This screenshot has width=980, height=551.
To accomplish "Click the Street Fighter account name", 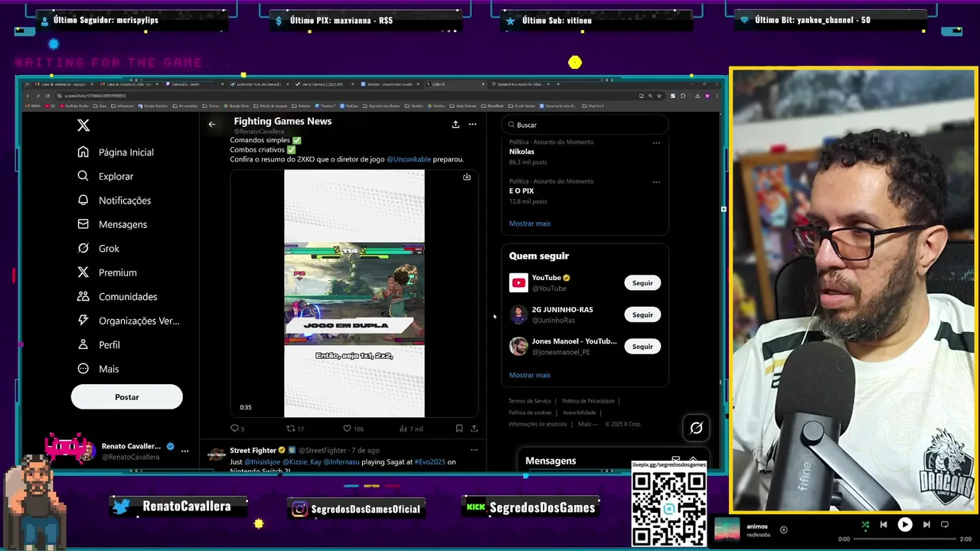I will click(x=253, y=450).
